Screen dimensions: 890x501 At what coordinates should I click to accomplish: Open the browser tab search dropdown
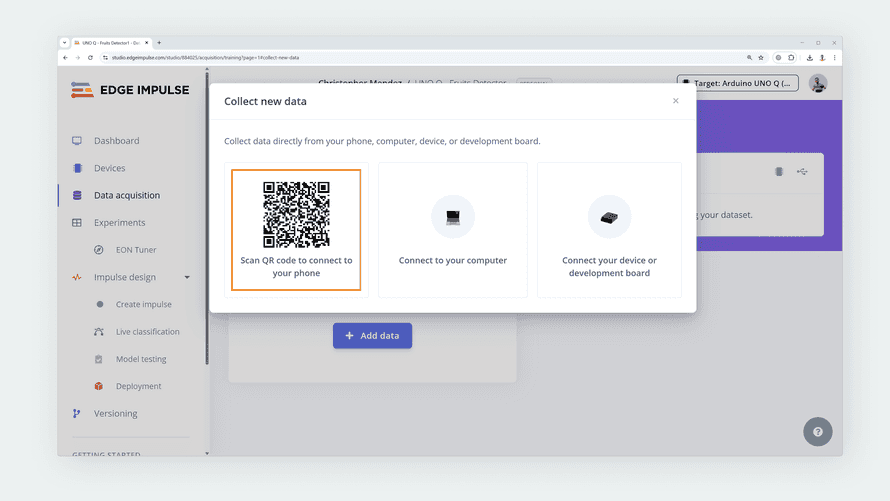[64, 43]
